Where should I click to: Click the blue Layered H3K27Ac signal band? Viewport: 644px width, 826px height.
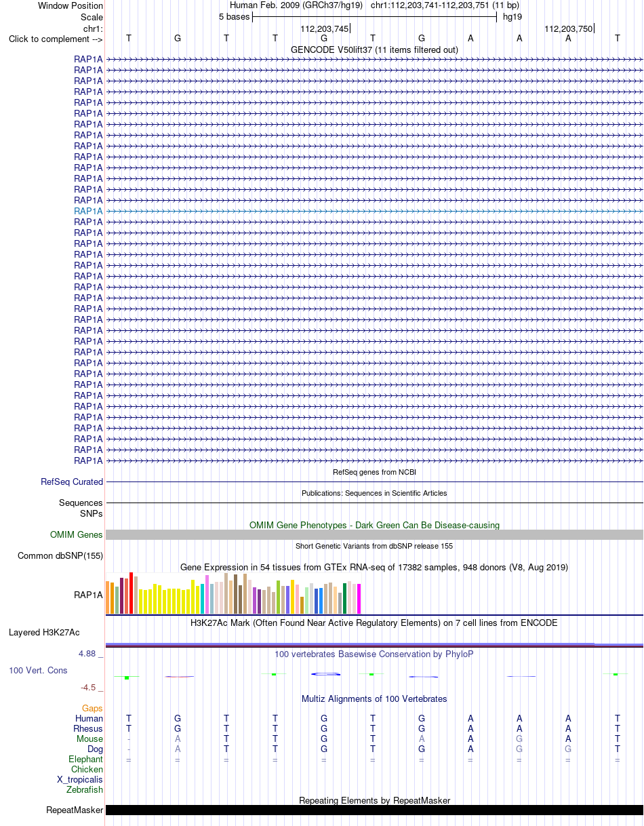coord(374,644)
